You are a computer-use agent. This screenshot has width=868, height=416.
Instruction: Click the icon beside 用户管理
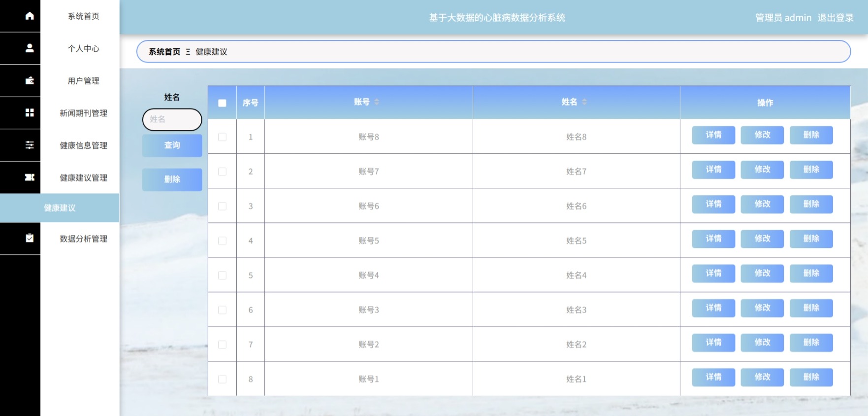(x=30, y=80)
